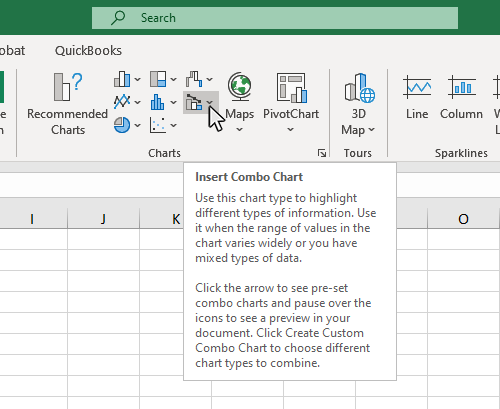The height and width of the screenshot is (409, 500).
Task: Expand the Pie Chart dropdown arrow
Action: 138,125
